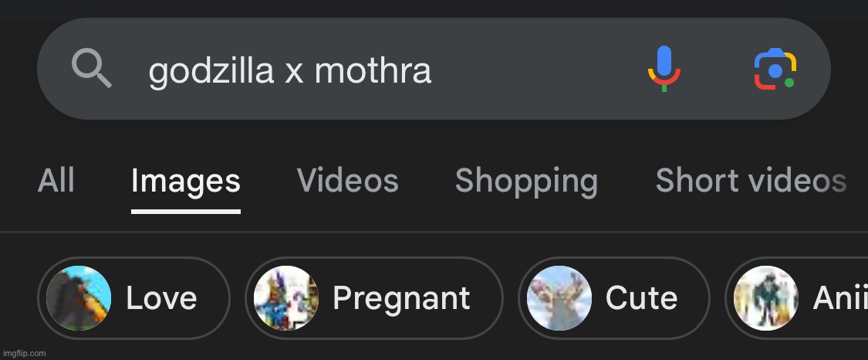Open Google Lens camera search
This screenshot has width=868, height=360.
(775, 69)
